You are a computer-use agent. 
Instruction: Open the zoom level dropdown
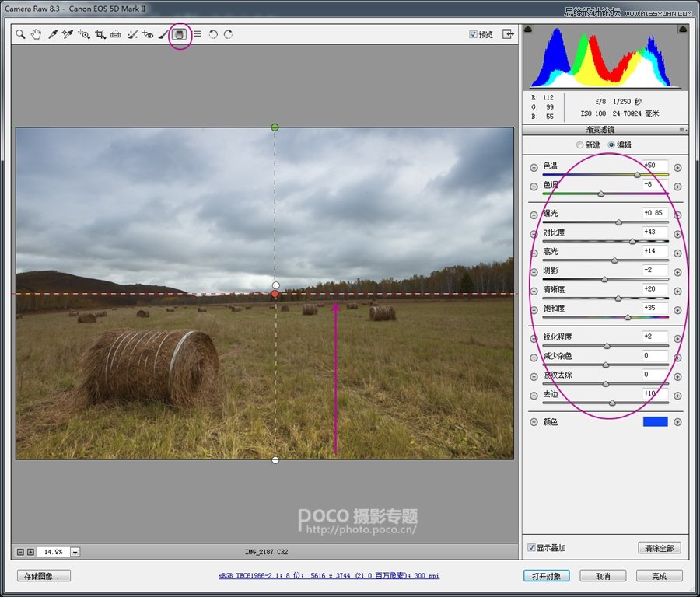point(75,552)
